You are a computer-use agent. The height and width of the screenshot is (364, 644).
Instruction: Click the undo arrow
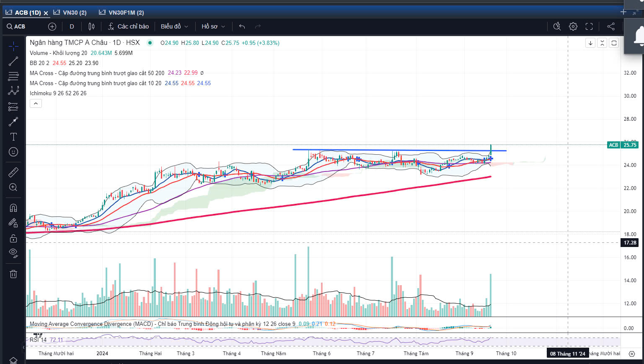(x=242, y=26)
